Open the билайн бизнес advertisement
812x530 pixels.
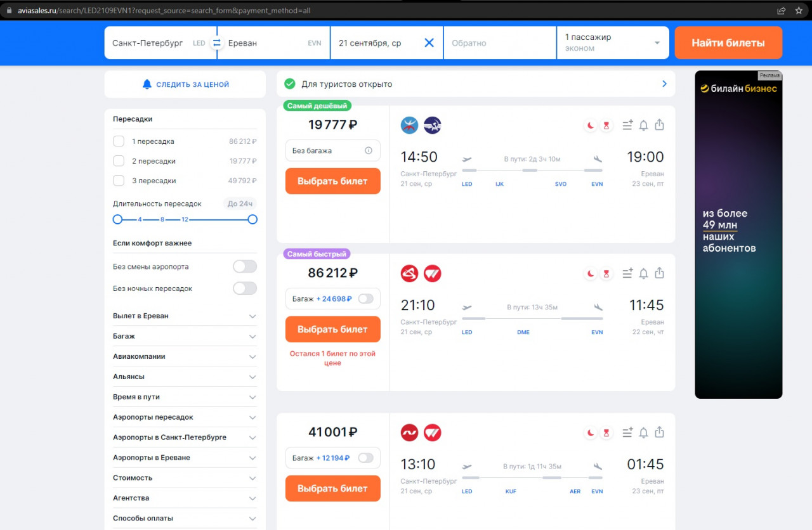(738, 235)
